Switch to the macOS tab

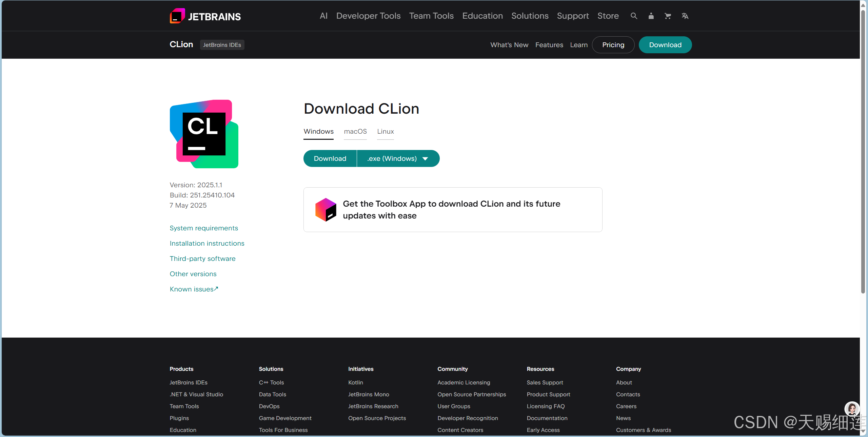(x=355, y=132)
